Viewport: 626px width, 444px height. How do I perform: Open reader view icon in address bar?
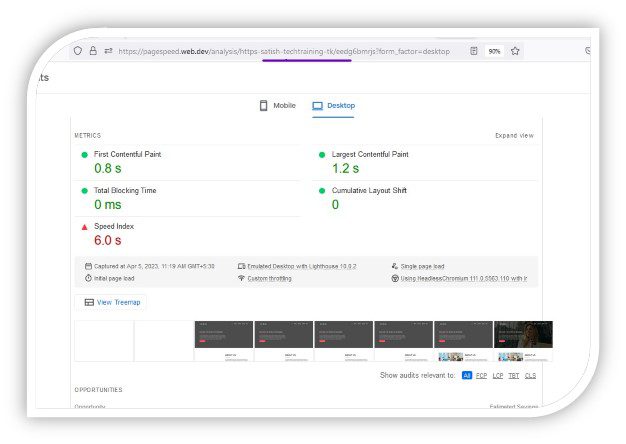coord(473,51)
